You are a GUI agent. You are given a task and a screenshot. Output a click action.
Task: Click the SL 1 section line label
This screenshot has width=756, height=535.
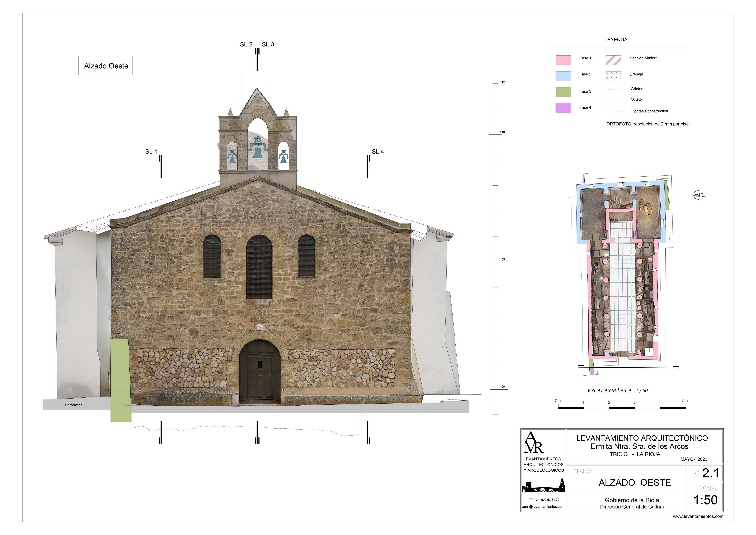151,152
